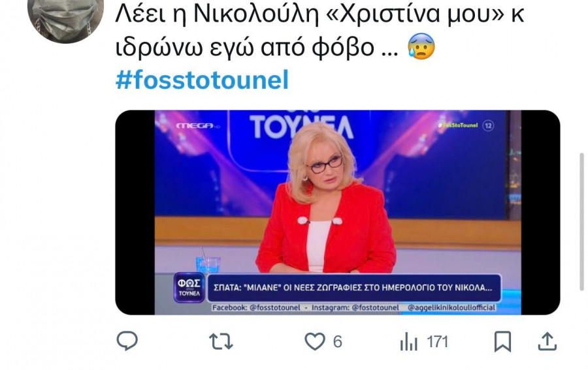Click the tweet text about Νικολούλη
The height and width of the screenshot is (370, 588).
click(319, 31)
